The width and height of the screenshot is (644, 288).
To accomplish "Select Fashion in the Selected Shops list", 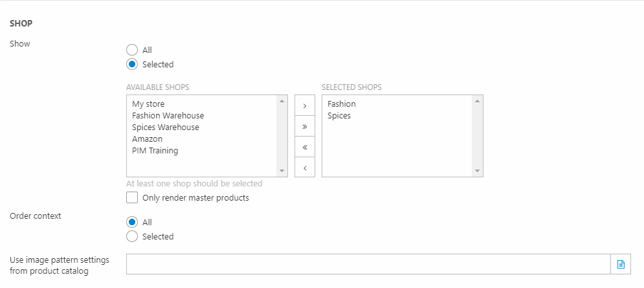I will tap(341, 104).
